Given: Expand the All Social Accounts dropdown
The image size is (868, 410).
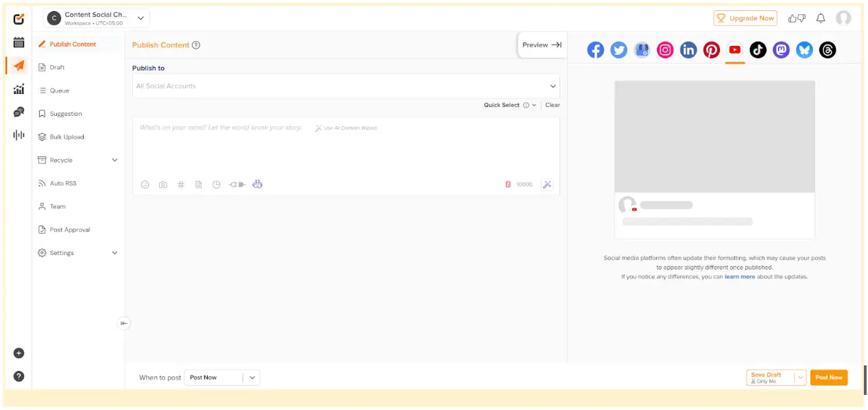Looking at the screenshot, I should (346, 86).
